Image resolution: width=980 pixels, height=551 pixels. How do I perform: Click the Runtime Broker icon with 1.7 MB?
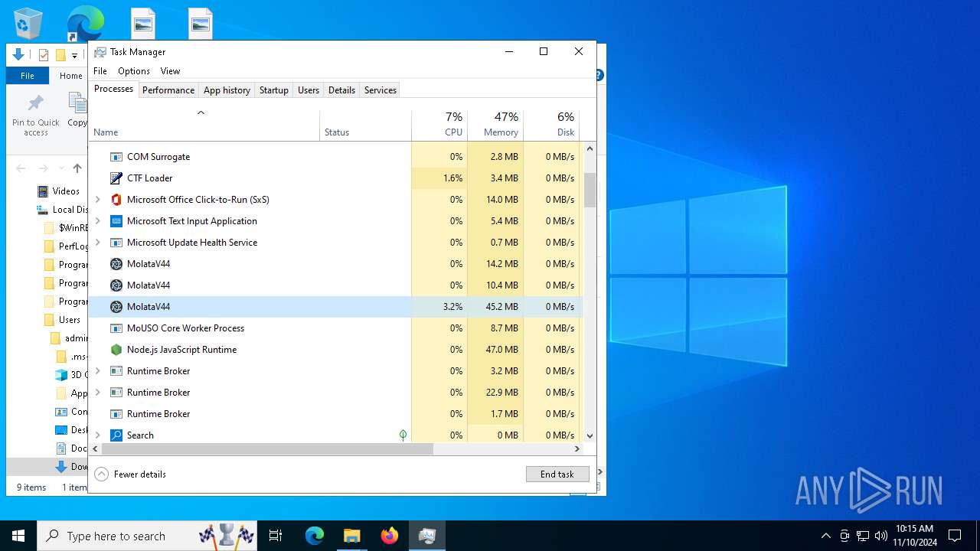coord(116,414)
